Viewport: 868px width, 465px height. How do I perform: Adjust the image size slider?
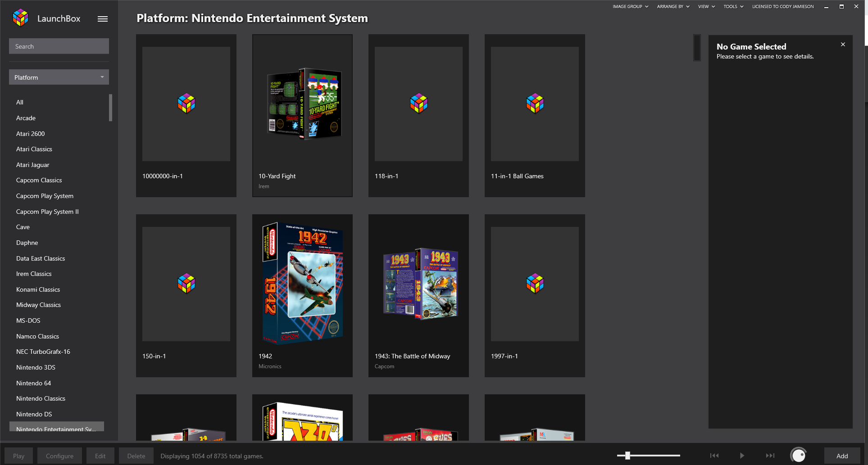tap(627, 456)
